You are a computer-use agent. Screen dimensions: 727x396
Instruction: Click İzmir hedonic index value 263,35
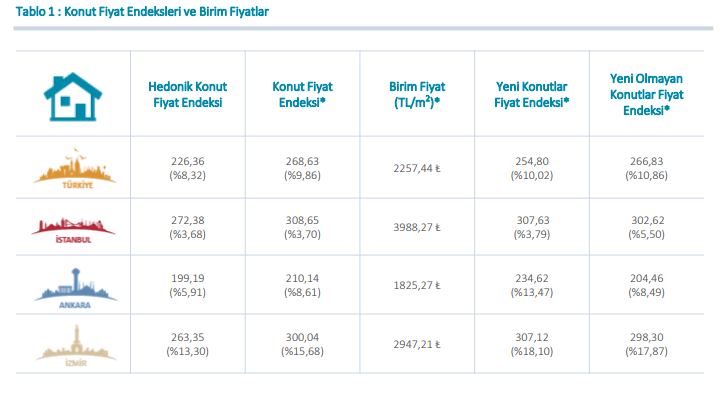click(x=187, y=337)
